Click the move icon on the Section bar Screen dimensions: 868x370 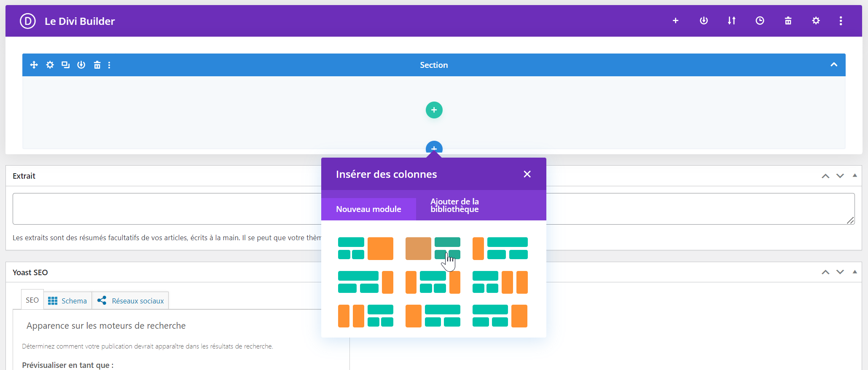click(34, 65)
